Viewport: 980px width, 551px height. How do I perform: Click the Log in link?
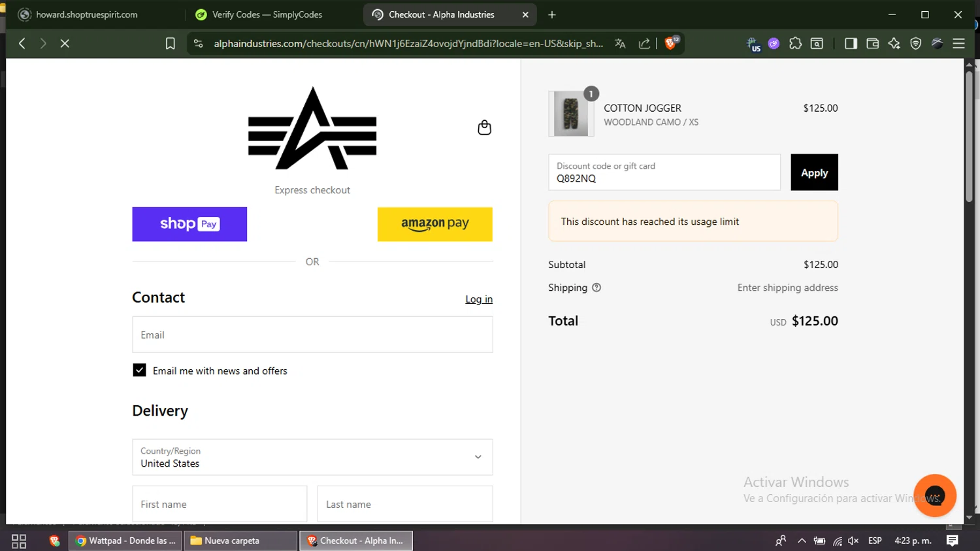coord(479,299)
